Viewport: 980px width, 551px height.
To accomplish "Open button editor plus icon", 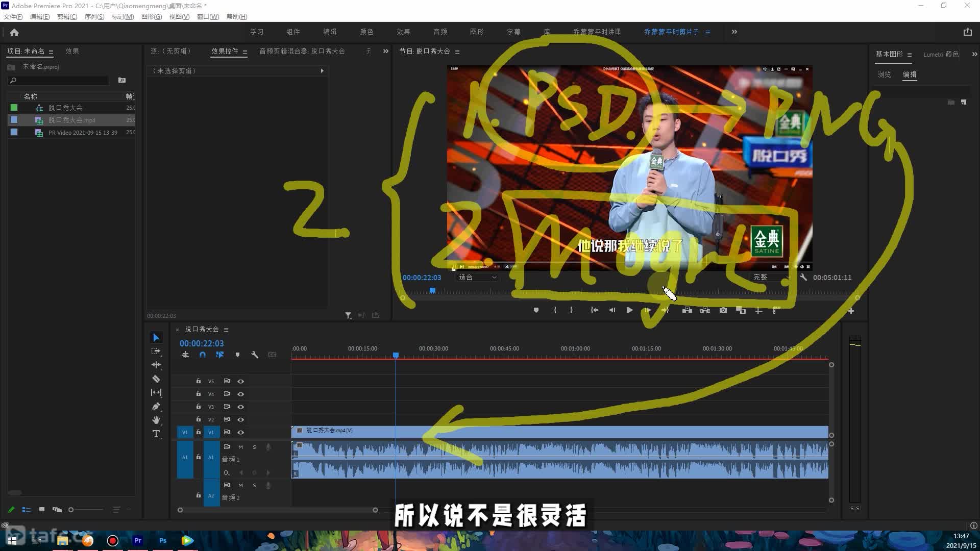I will tap(851, 311).
